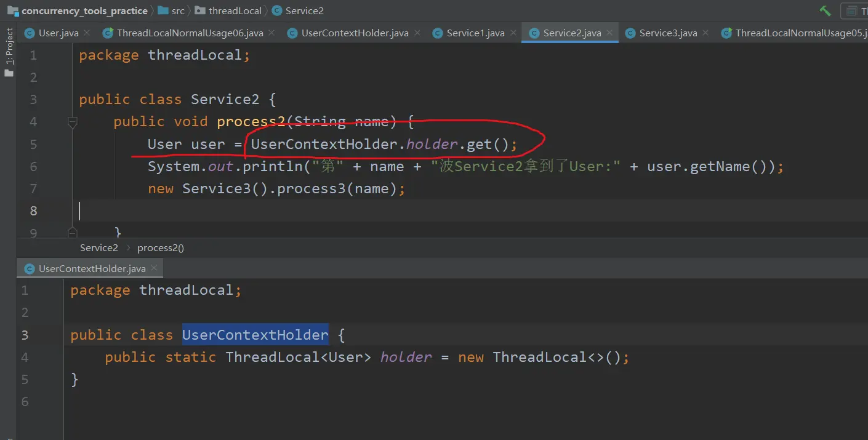Close the User.java editor tab
This screenshot has width=868, height=440.
[x=87, y=33]
